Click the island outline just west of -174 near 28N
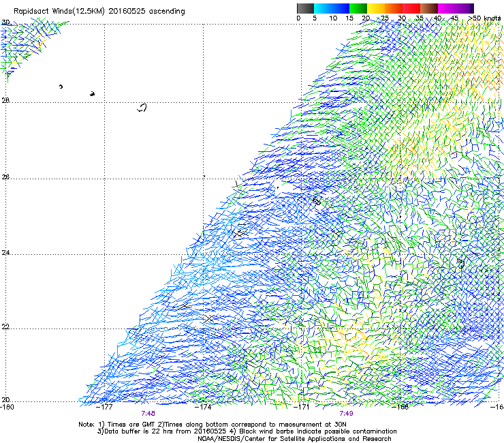Viewport: 504px width, 443px height. 142,108
